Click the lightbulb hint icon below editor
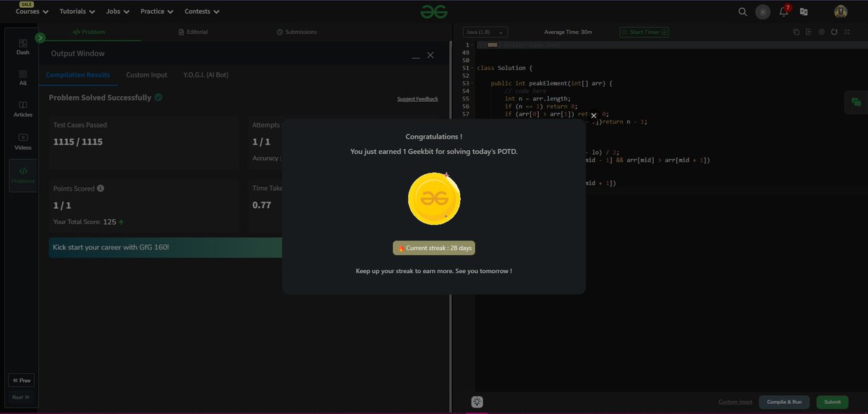 coord(477,402)
